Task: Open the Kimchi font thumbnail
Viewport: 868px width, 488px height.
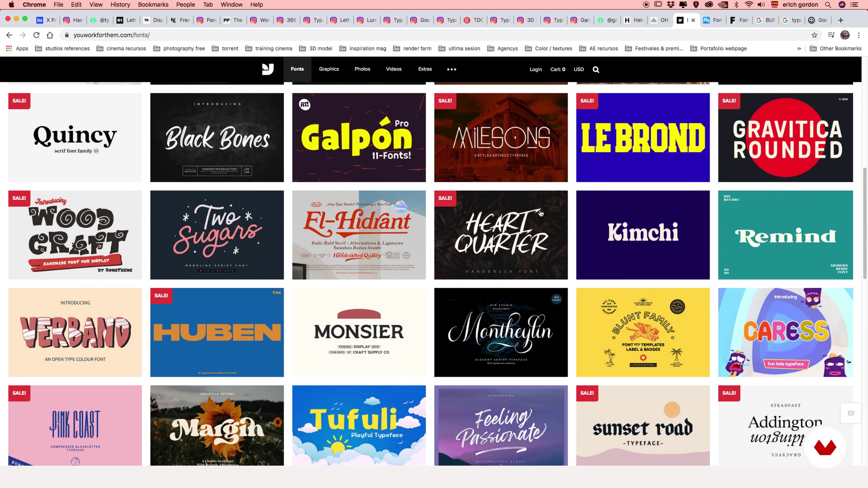Action: click(x=643, y=235)
